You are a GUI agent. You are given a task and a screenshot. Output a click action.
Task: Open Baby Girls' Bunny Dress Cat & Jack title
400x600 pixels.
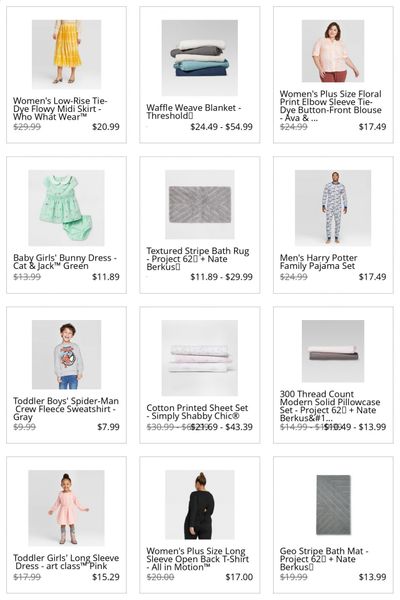(x=65, y=262)
